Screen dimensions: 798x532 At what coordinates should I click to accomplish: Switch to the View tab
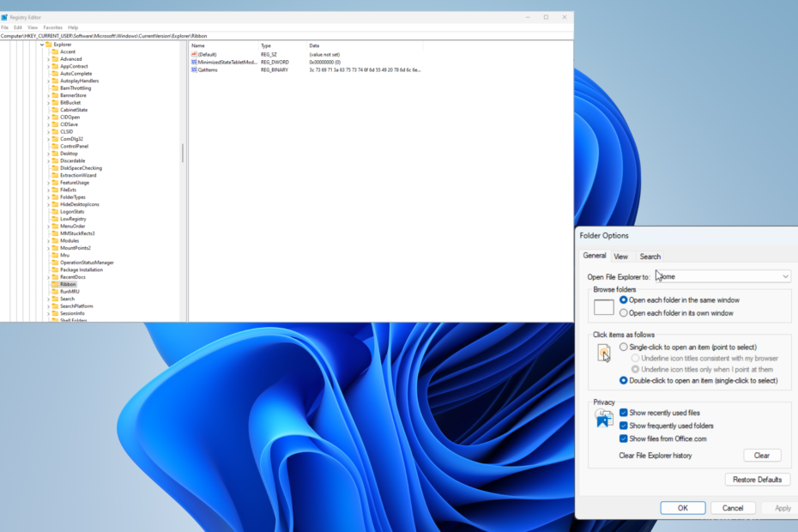621,256
